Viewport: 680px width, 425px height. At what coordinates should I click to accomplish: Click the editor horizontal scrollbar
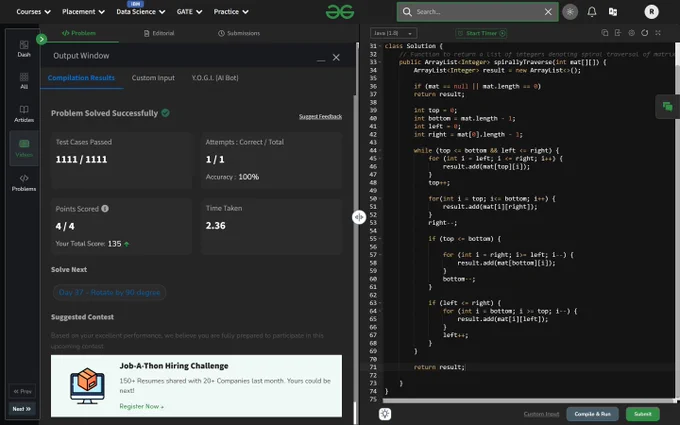click(527, 401)
